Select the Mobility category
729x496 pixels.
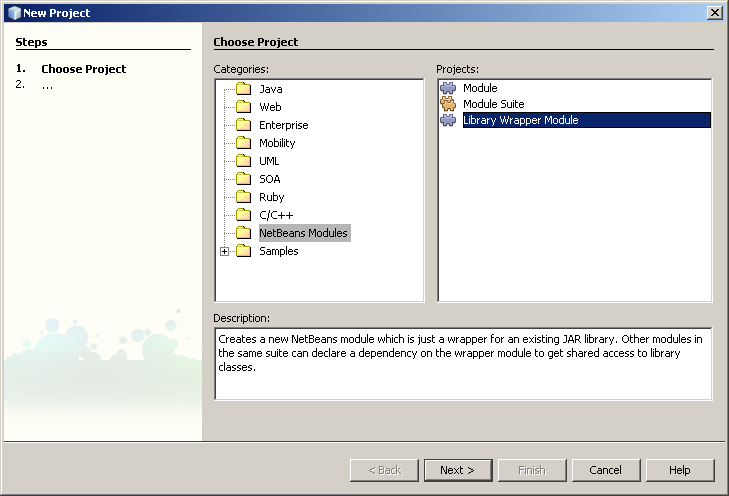277,143
